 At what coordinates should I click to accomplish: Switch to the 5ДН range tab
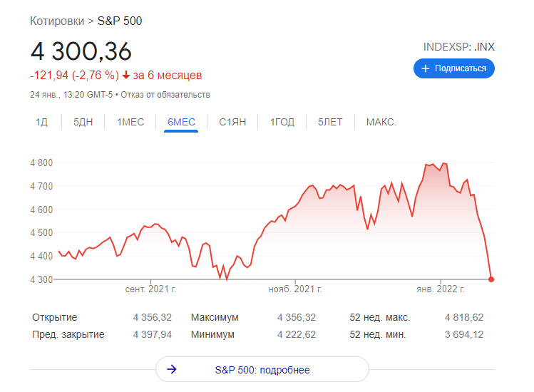click(x=83, y=123)
